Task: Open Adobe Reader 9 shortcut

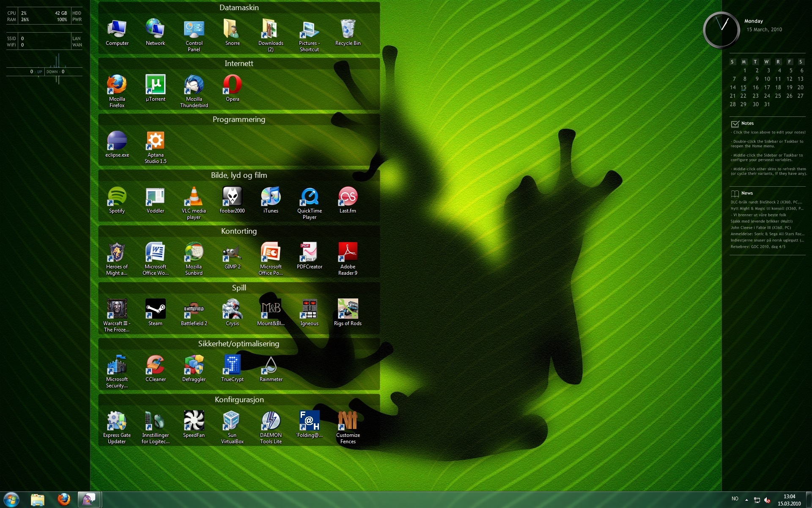Action: coord(348,259)
